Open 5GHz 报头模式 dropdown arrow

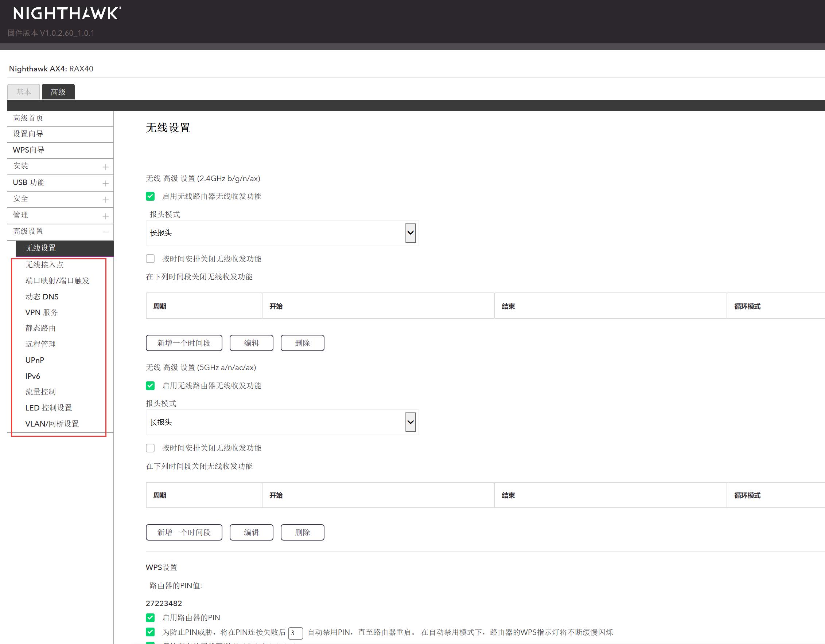410,422
